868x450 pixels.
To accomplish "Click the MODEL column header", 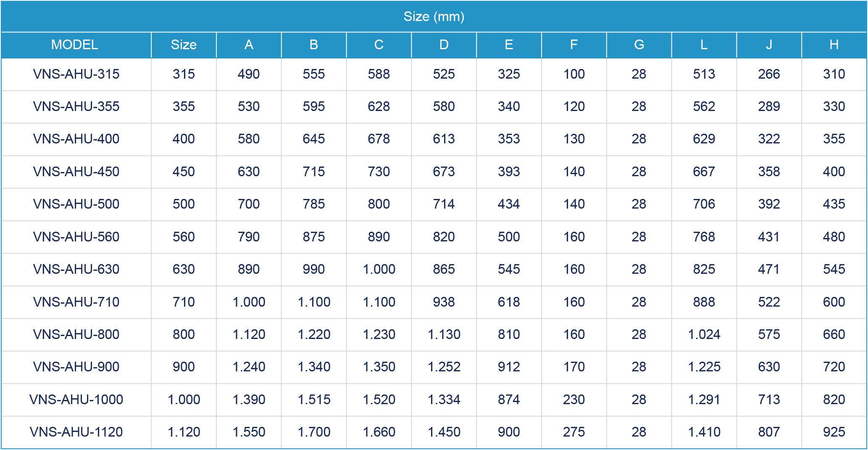I will tap(75, 45).
